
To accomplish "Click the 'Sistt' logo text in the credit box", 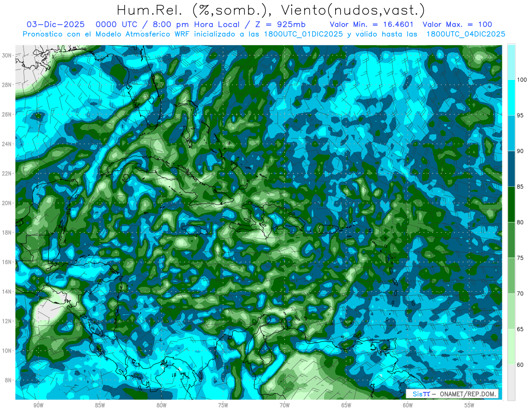I will click(421, 394).
